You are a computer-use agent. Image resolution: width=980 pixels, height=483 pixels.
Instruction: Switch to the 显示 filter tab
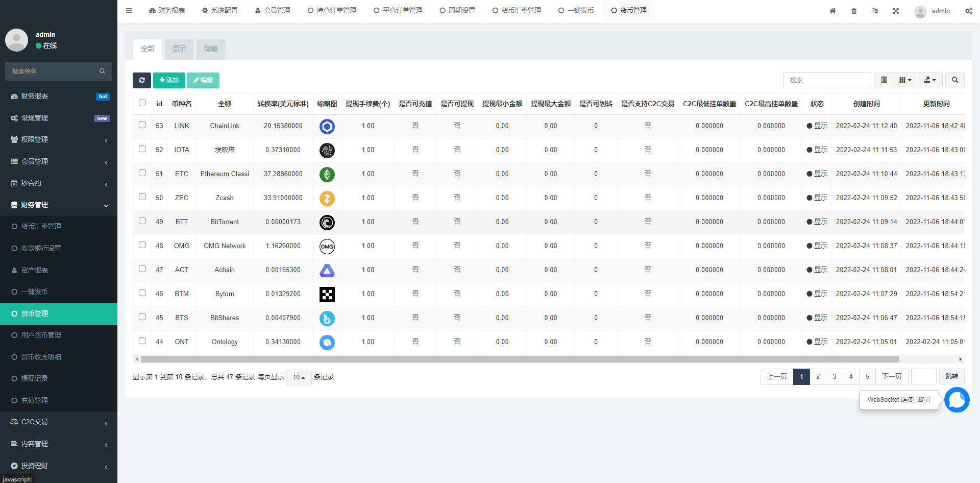coord(179,49)
